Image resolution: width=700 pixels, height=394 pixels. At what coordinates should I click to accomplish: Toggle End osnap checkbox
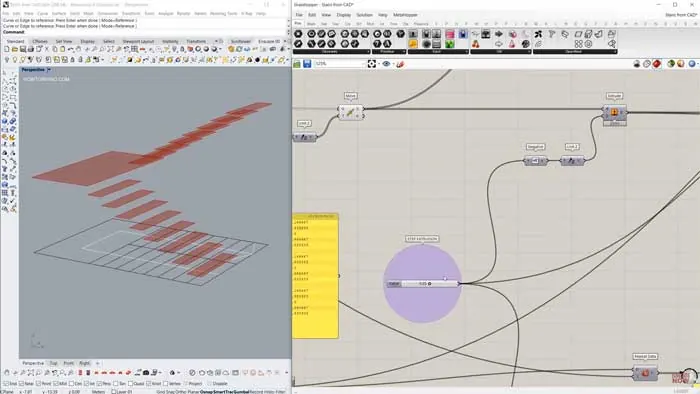coord(6,384)
